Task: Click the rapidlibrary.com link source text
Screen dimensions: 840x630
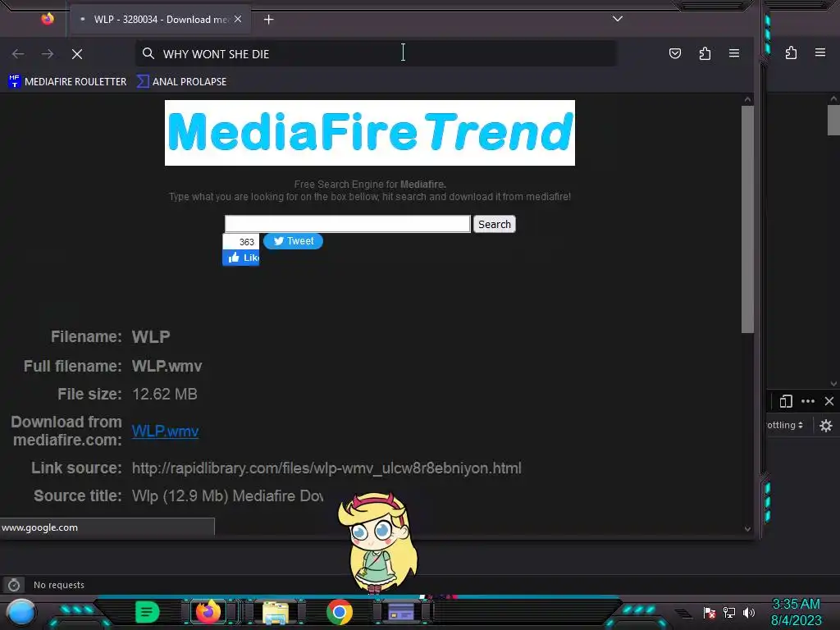Action: click(x=326, y=468)
